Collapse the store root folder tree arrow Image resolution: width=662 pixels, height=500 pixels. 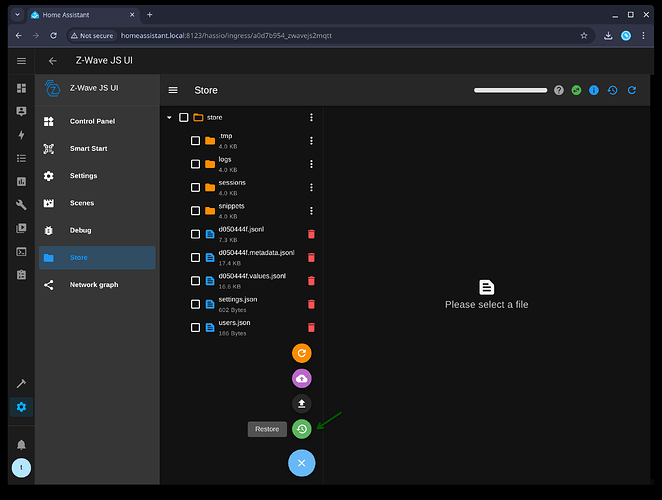pos(169,117)
